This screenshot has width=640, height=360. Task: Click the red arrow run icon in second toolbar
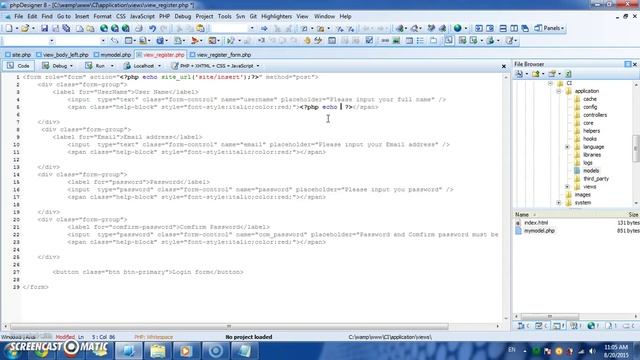pos(195,40)
